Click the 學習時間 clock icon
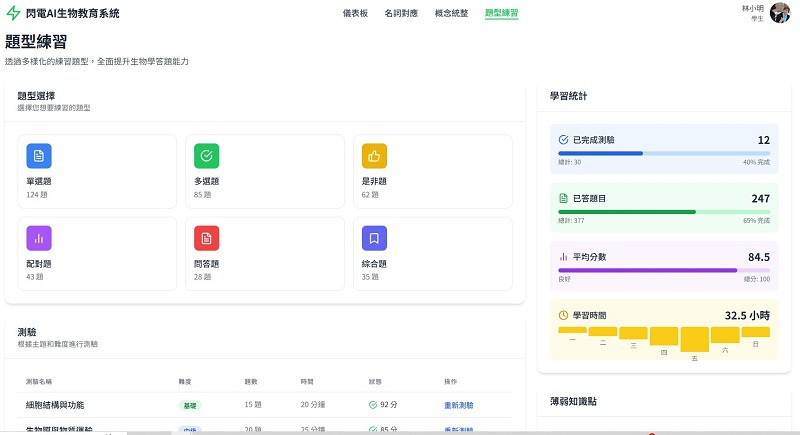 [563, 314]
